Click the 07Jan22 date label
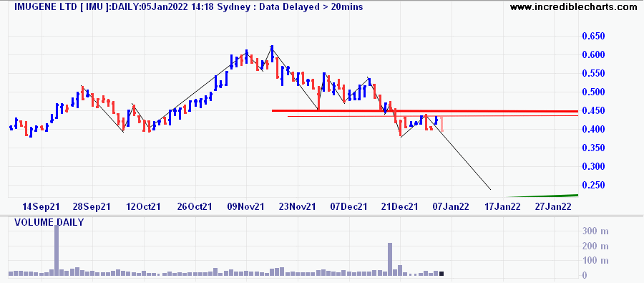 point(452,206)
